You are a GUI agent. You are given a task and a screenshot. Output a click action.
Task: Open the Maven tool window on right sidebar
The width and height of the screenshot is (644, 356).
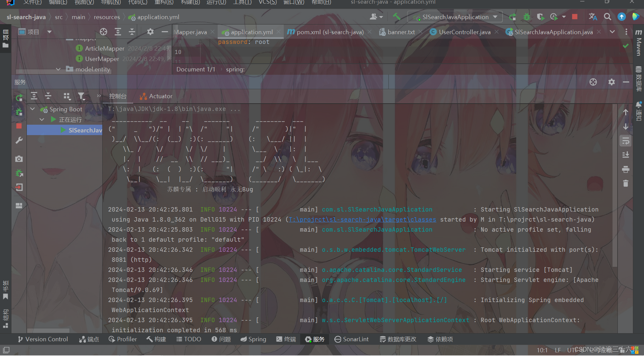pyautogui.click(x=639, y=42)
